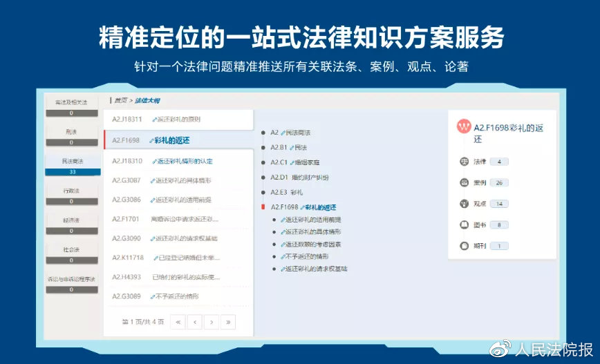Image resolution: width=600 pixels, height=364 pixels.
Task: Click link icon beside 返还彩礼情形的认定
Action: [155, 162]
